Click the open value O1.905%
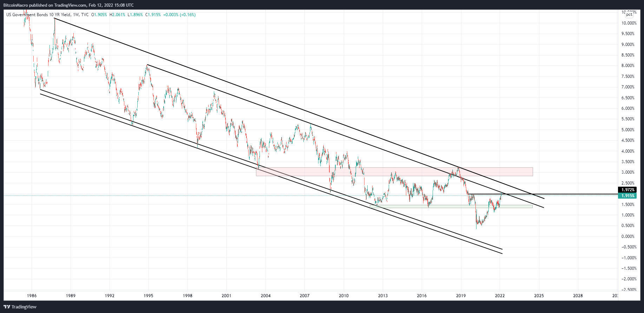Screen dimensions: 644x313 99,15
